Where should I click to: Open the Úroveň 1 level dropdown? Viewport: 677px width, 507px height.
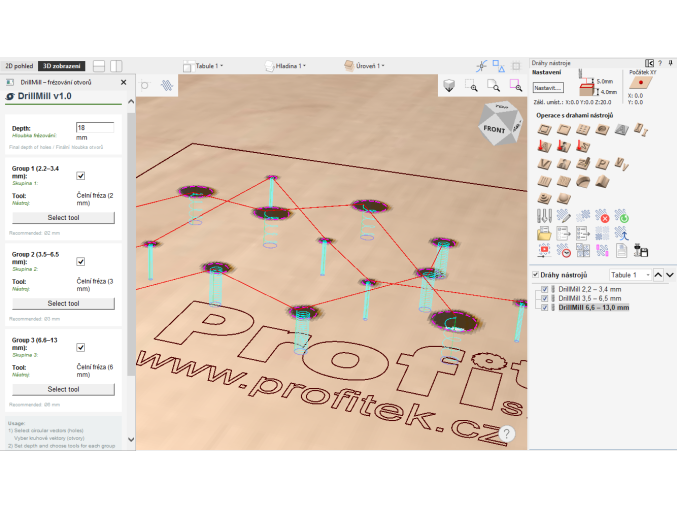click(364, 66)
